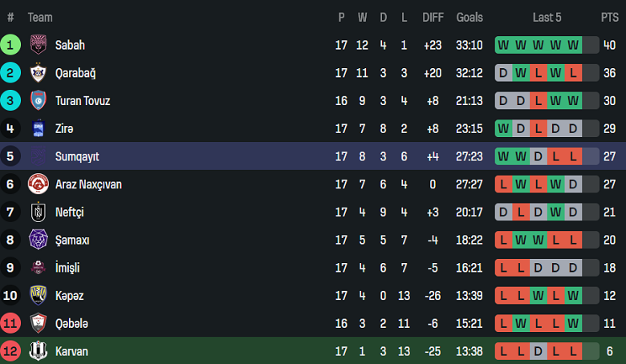This screenshot has height=364, width=626.
Task: Sort table by PTS column header
Action: click(610, 18)
